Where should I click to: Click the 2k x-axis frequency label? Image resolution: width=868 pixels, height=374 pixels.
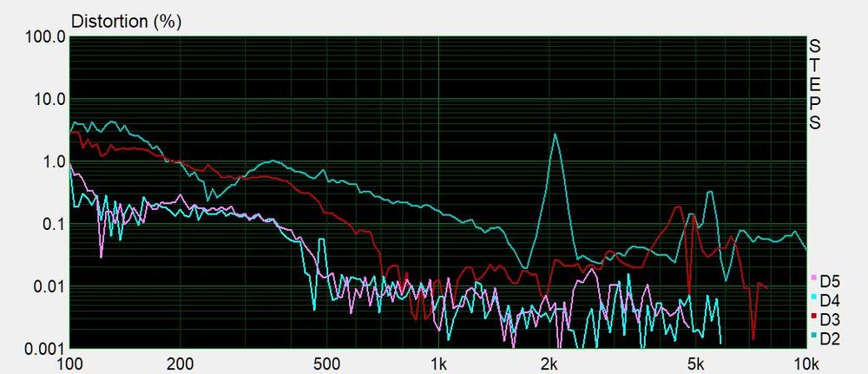(x=549, y=365)
